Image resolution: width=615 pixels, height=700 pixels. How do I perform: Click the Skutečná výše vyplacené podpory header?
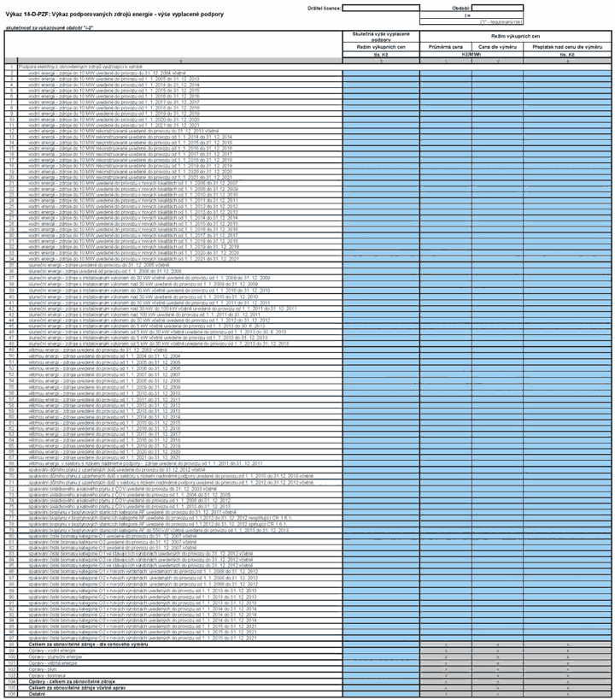click(381, 37)
